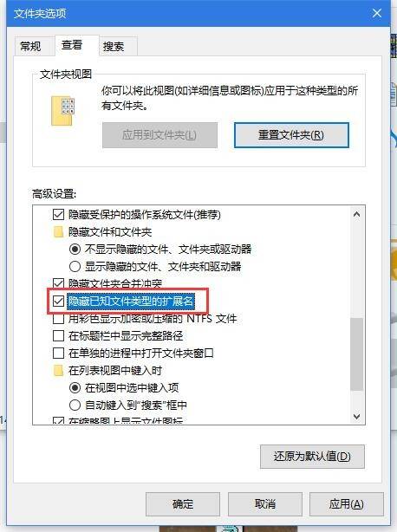This screenshot has height=532, width=397.
Task: Open the 搜索 tab
Action: coord(114,46)
